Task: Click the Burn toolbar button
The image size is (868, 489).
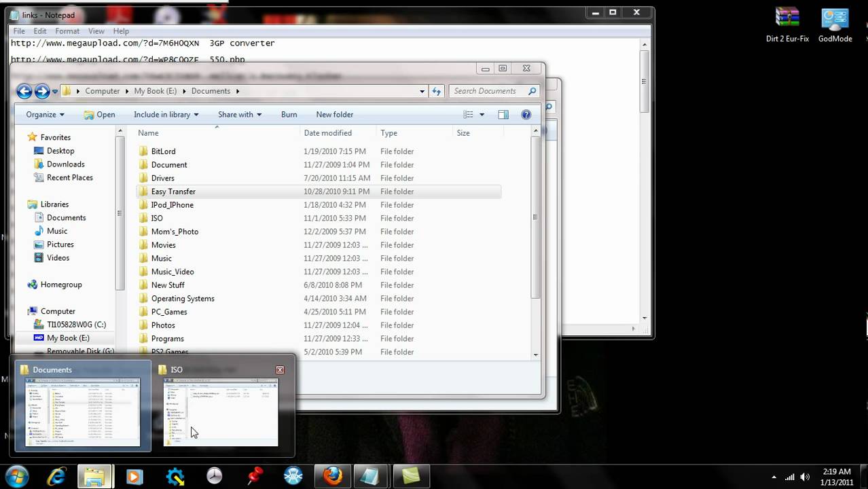Action: coord(289,115)
